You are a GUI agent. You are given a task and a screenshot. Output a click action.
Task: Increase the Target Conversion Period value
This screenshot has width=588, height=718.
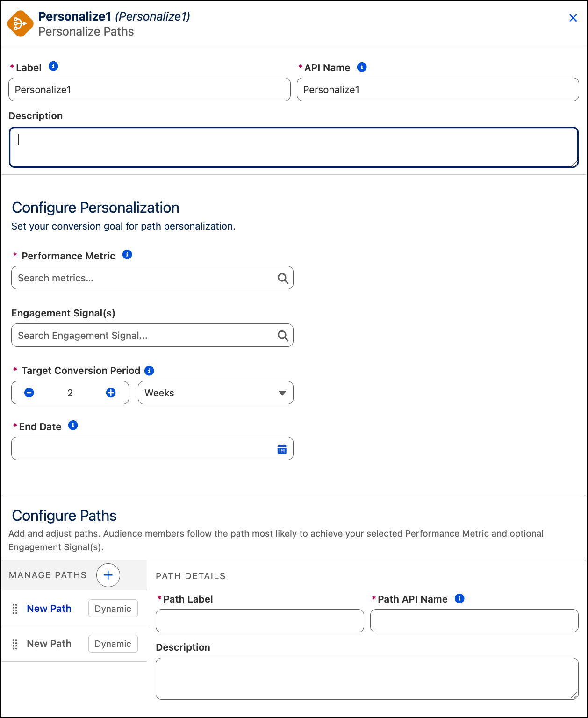click(x=111, y=393)
